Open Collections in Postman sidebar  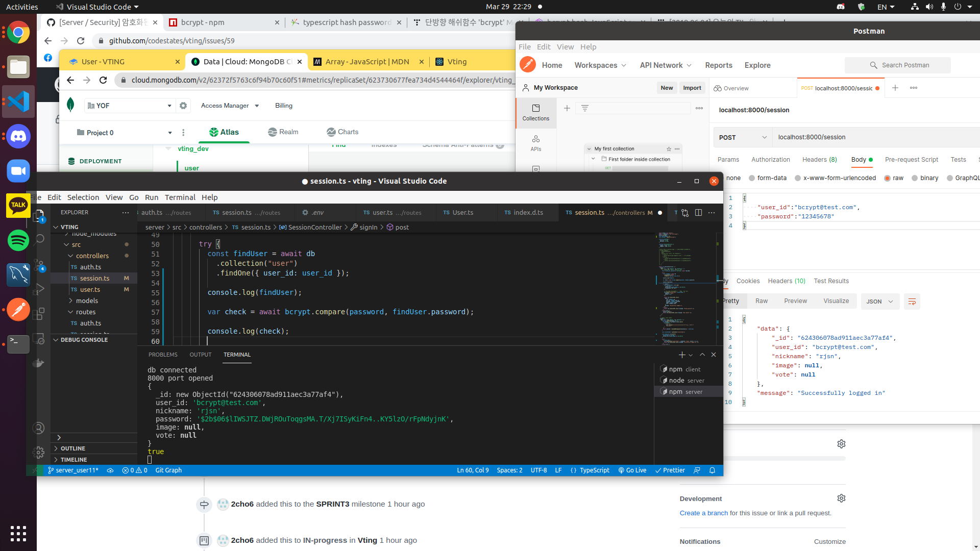[536, 112]
